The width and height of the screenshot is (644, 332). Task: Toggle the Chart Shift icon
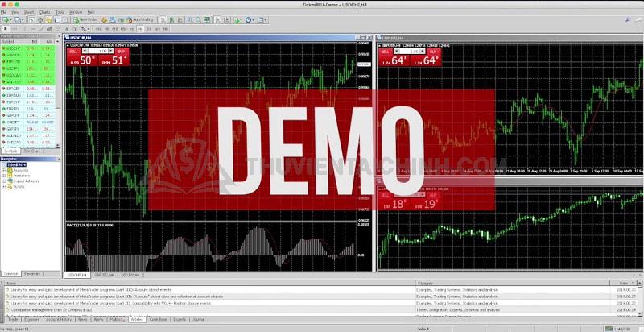(x=226, y=19)
